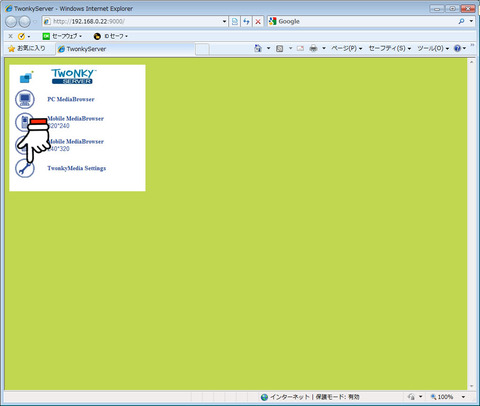Open the Print dropdown arrow
The height and width of the screenshot is (406, 480).
click(324, 49)
